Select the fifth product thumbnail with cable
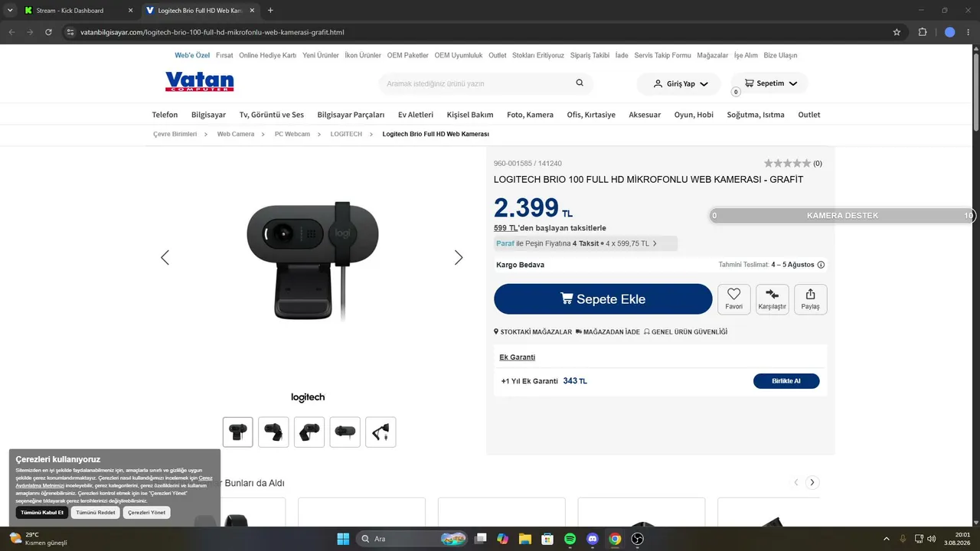Screen dimensions: 980x551 pos(381,432)
